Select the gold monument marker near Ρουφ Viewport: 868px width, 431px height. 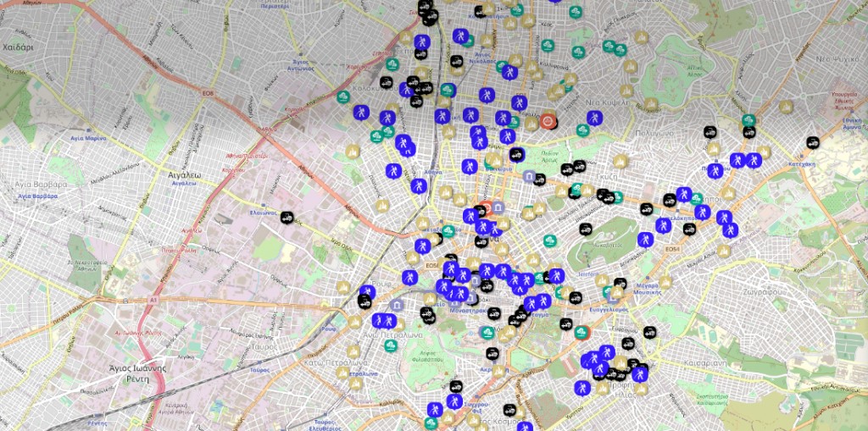point(343,289)
